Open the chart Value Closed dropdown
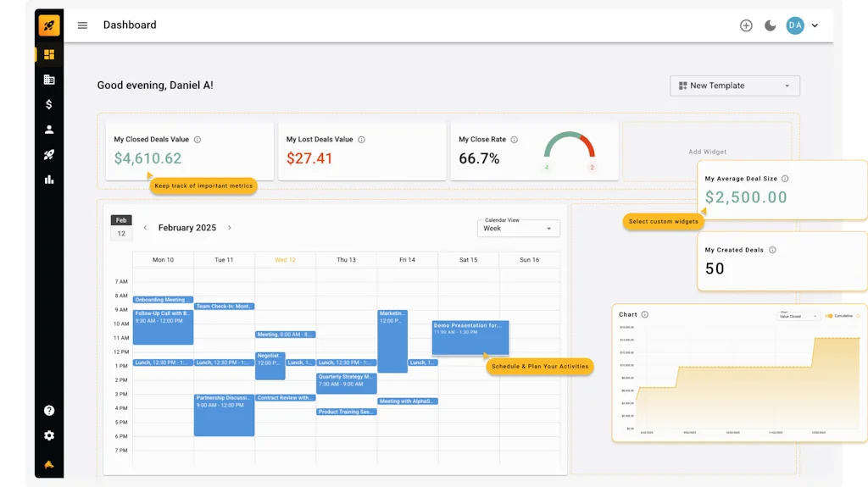868x487 pixels. (x=798, y=316)
